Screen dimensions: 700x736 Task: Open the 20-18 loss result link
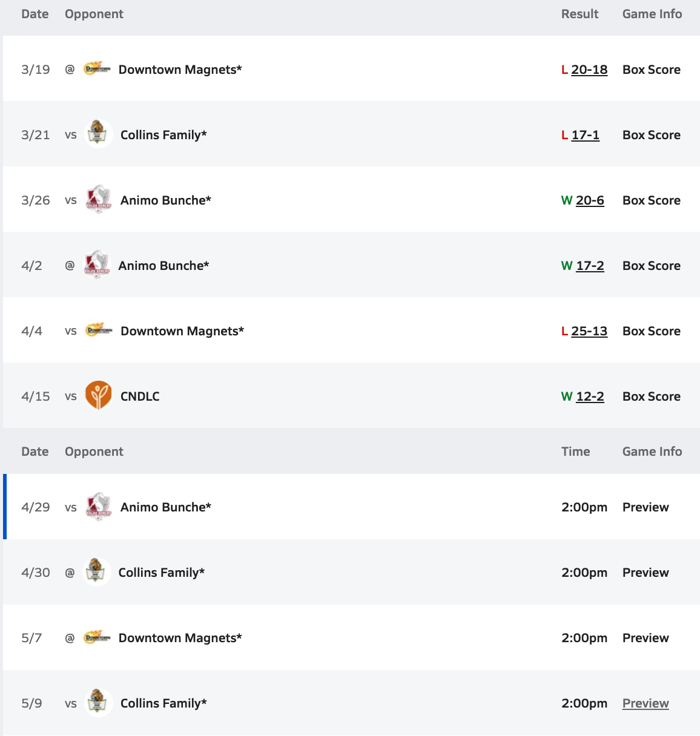click(589, 70)
